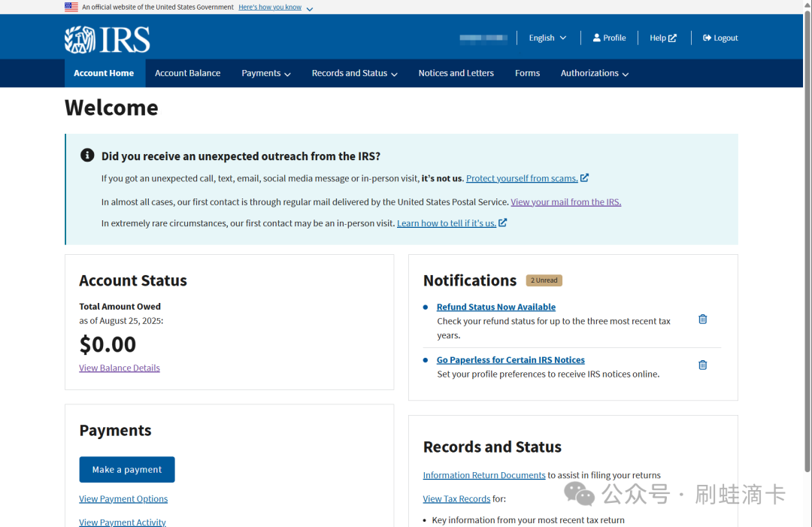Viewport: 812px width, 527px height.
Task: Click external-link icon after Learn how to tell
Action: 502,223
